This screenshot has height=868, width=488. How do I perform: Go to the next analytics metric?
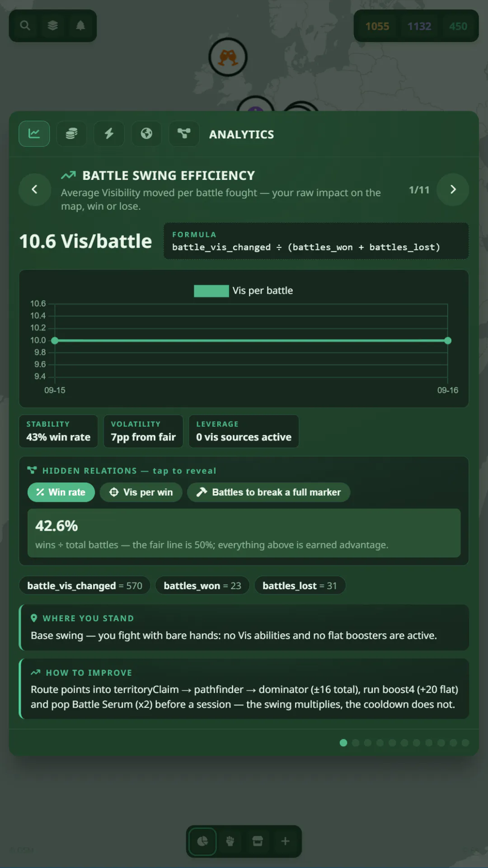coord(453,189)
